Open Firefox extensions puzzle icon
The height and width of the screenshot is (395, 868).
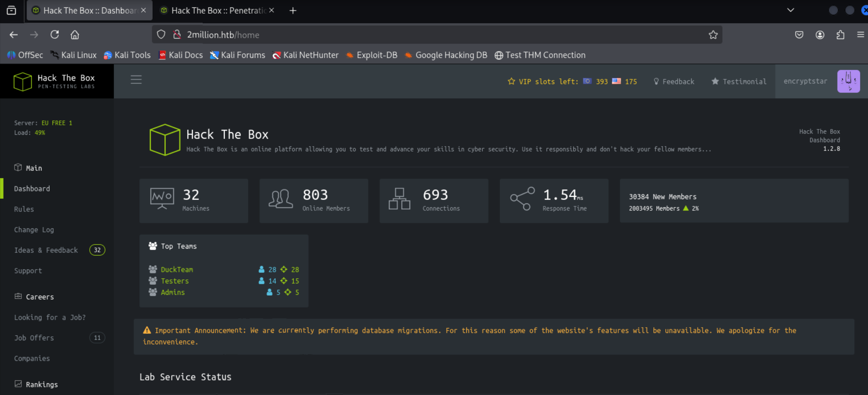click(840, 35)
